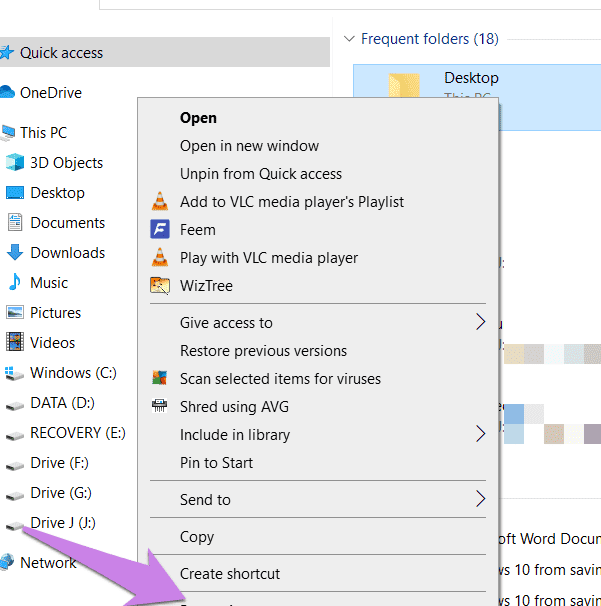The width and height of the screenshot is (601, 606).
Task: Open the Music folder in sidebar
Action: click(49, 283)
